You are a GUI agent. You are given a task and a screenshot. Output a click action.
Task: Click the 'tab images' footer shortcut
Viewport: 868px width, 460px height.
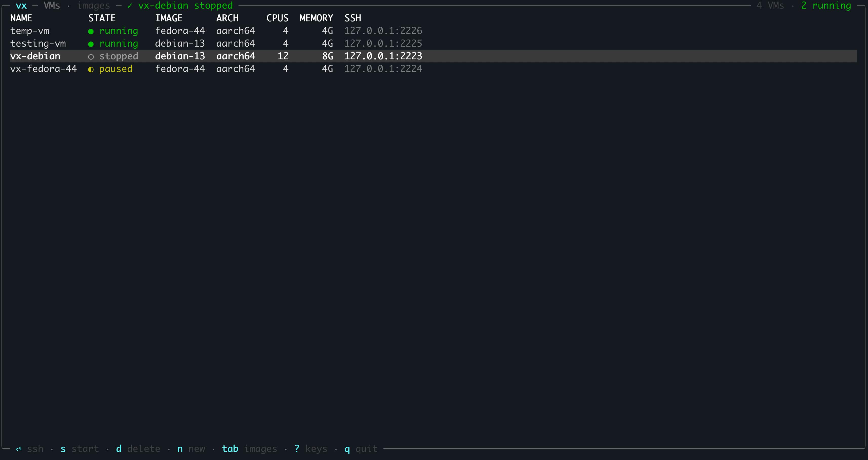pos(249,449)
